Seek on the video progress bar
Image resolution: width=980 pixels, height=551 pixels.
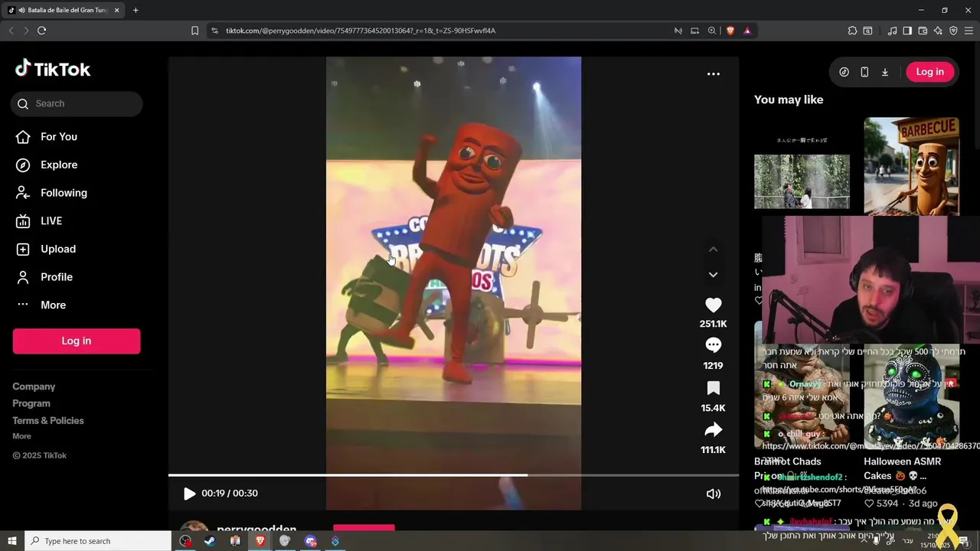point(453,475)
